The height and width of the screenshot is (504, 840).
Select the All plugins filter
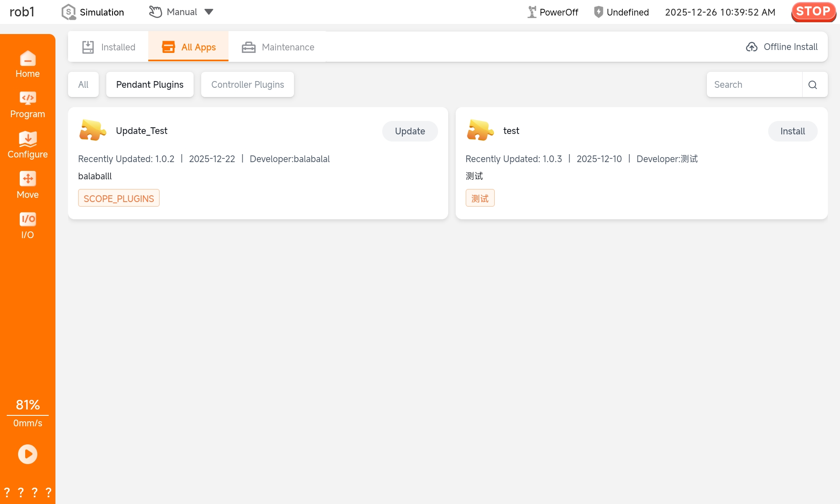[x=83, y=84]
